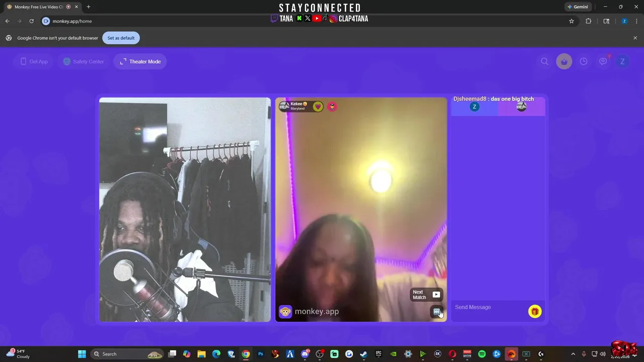Image resolution: width=644 pixels, height=362 pixels.
Task: Open Spotify from the taskbar
Action: pyautogui.click(x=482, y=354)
